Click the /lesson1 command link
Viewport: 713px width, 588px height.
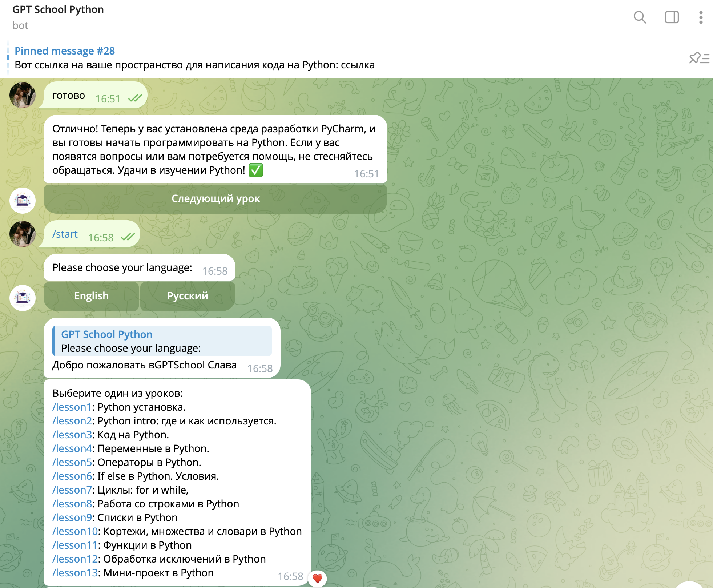(x=72, y=407)
